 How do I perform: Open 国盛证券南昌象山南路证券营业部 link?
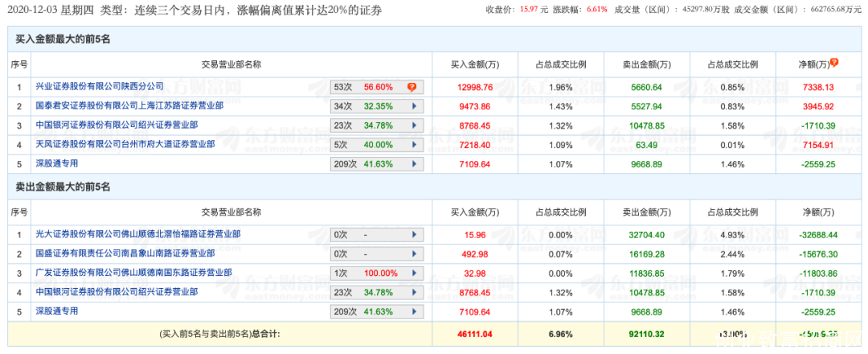[x=125, y=253]
